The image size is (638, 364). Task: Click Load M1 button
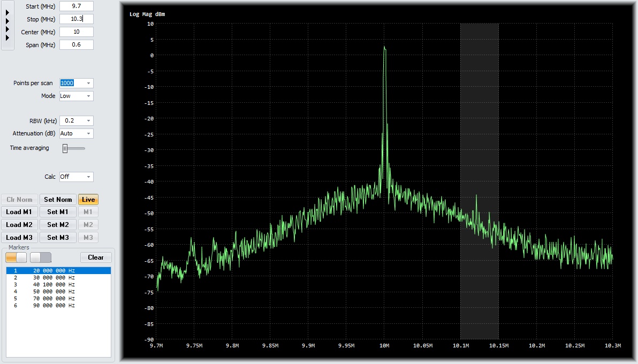pyautogui.click(x=19, y=212)
